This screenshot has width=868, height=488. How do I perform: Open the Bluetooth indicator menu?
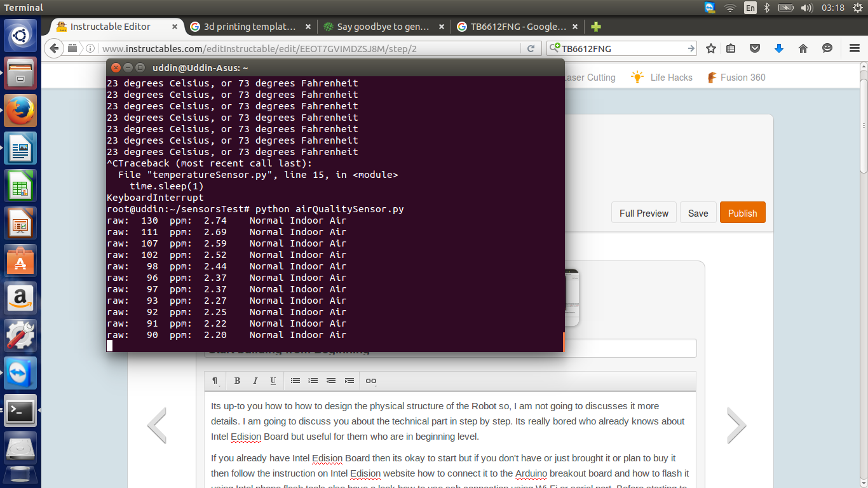(767, 8)
